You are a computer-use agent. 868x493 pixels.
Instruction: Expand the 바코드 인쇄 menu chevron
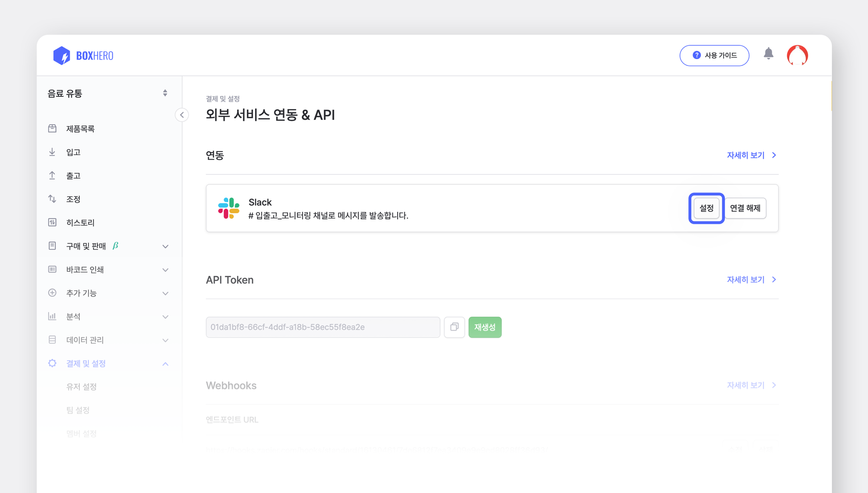[165, 270]
